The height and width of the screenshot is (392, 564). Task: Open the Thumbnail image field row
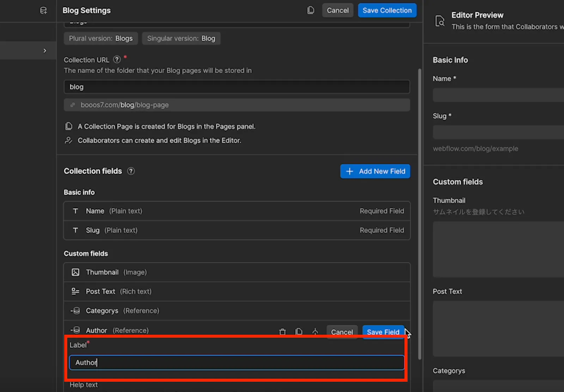(x=237, y=272)
